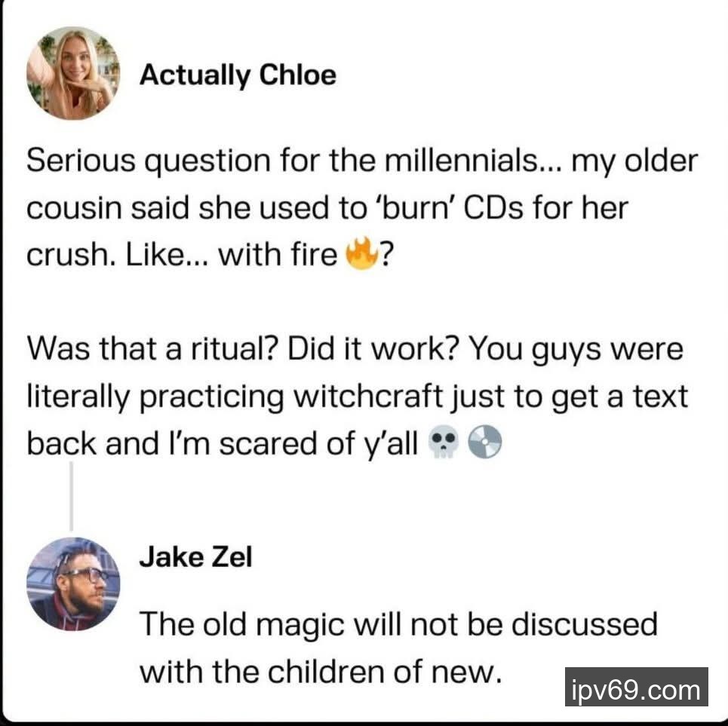728x726 pixels.
Task: Click the "Actually Chloe" username
Action: [238, 75]
